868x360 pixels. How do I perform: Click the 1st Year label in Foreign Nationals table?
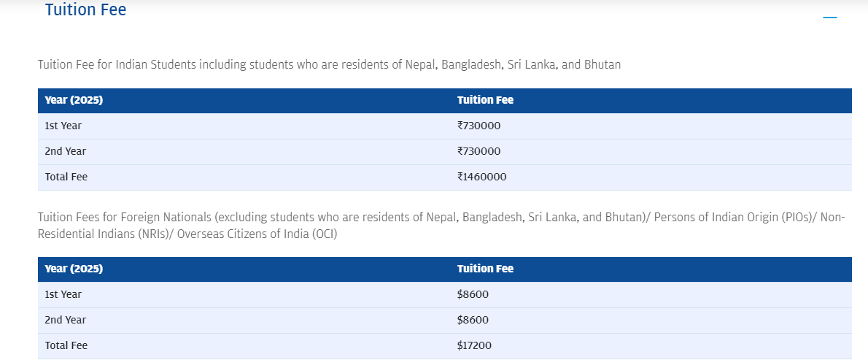pos(63,294)
